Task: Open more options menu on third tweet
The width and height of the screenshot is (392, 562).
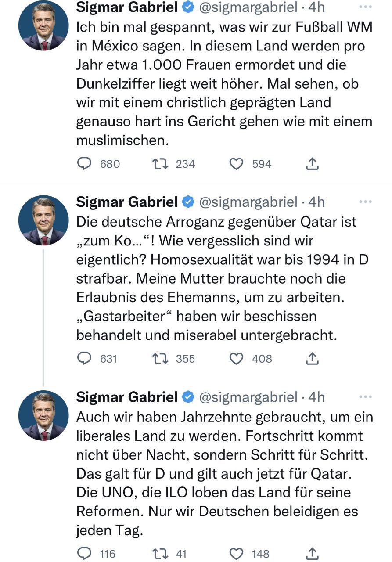Action: [365, 397]
